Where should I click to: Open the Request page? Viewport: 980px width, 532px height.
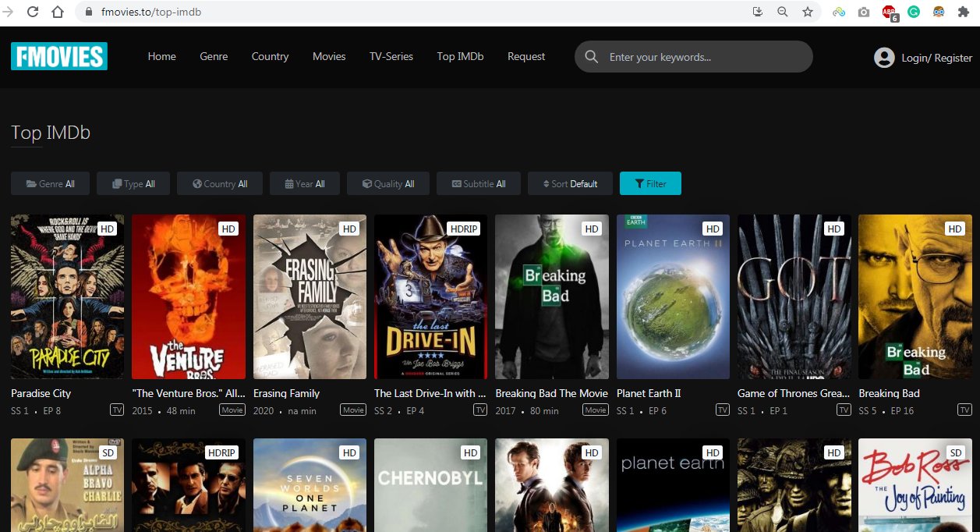[526, 56]
